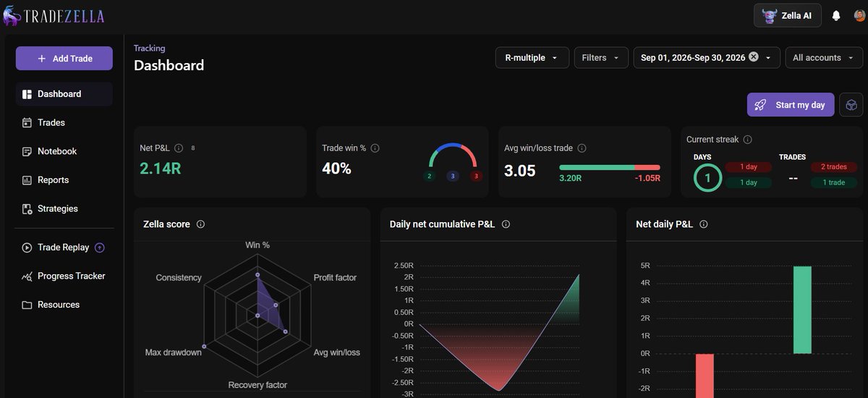Click the 2.14R Net P&L value
The image size is (868, 398).
tap(162, 169)
